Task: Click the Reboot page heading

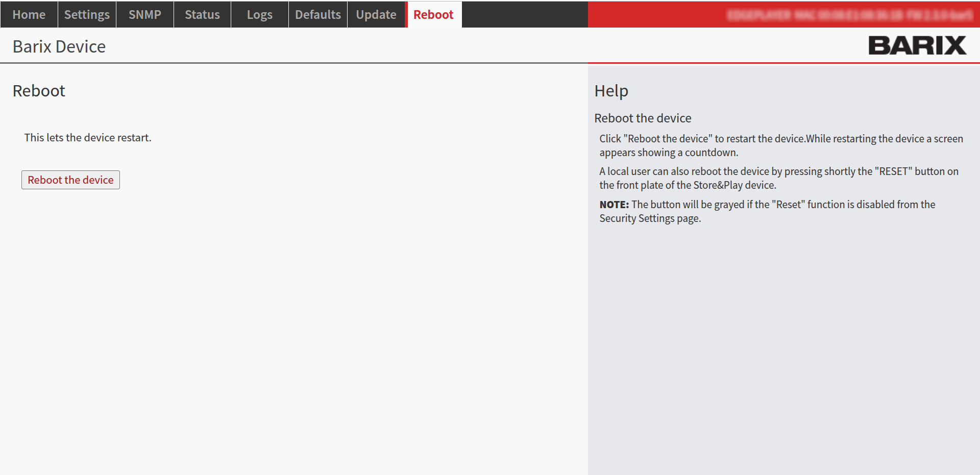Action: pos(39,90)
